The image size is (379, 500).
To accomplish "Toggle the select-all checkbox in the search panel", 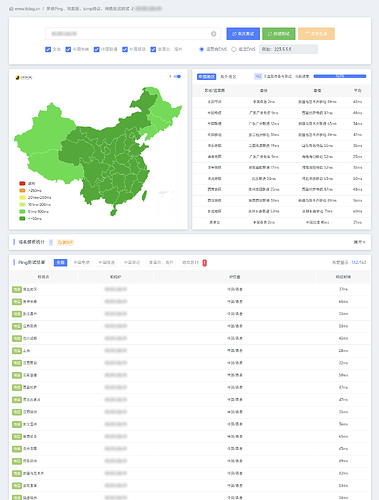I will coord(48,49).
